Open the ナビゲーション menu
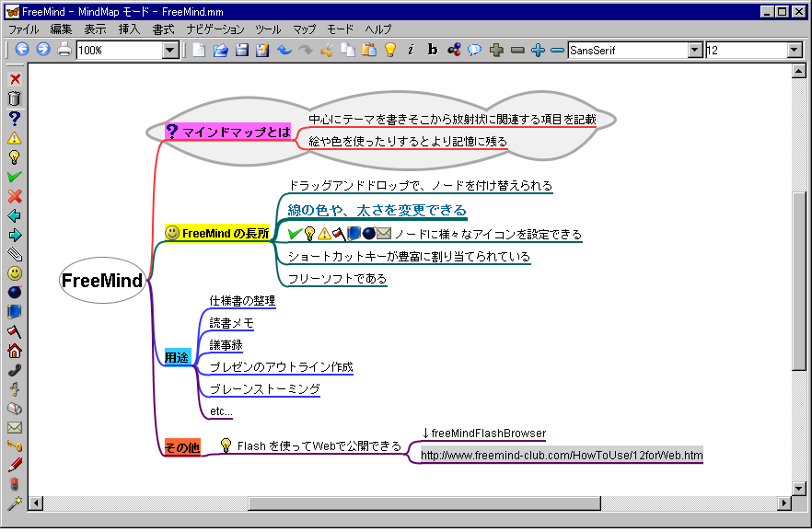This screenshot has height=532, width=812. point(215,29)
